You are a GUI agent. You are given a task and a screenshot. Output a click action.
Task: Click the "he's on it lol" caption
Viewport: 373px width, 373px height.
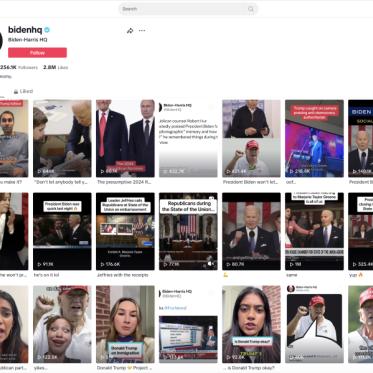46,275
